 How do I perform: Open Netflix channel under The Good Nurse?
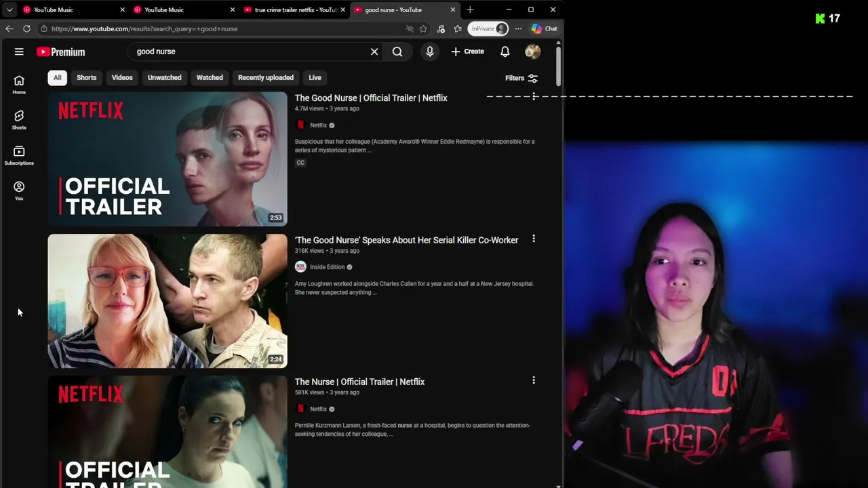point(319,125)
